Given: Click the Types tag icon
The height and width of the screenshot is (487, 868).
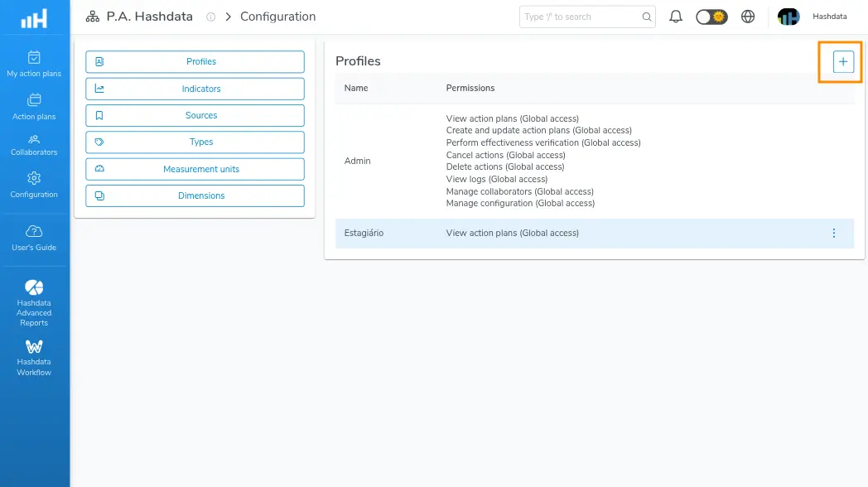Looking at the screenshot, I should coord(99,142).
